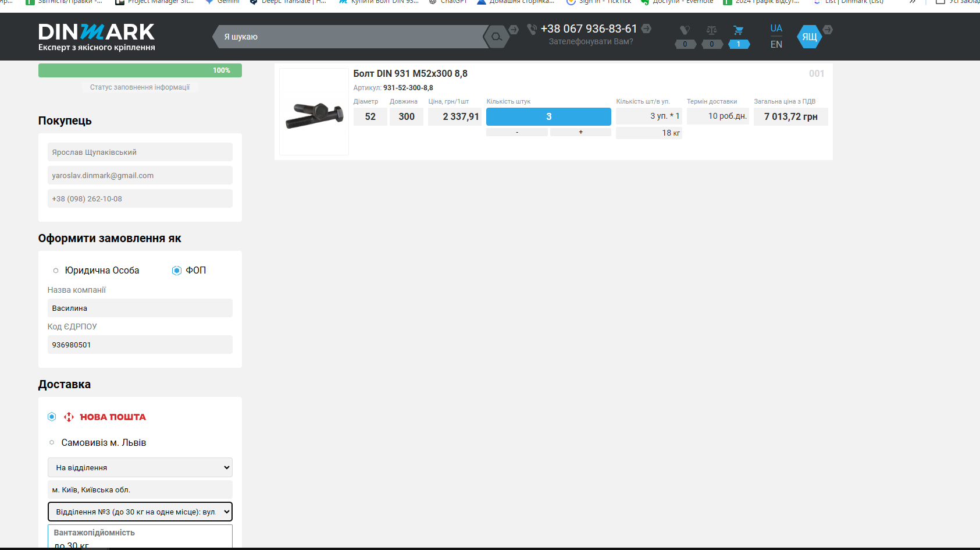The height and width of the screenshot is (550, 980).
Task: Click phone number +38 067 936-83-61
Action: point(589,29)
